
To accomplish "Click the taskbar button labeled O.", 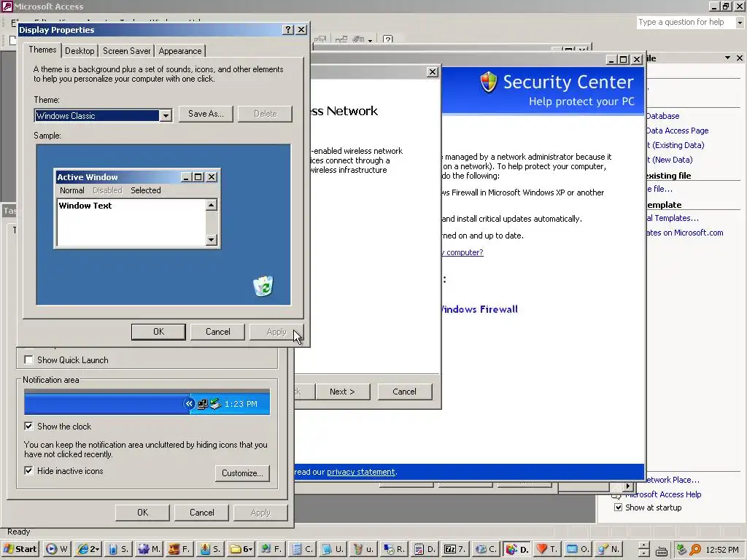I will (x=578, y=549).
